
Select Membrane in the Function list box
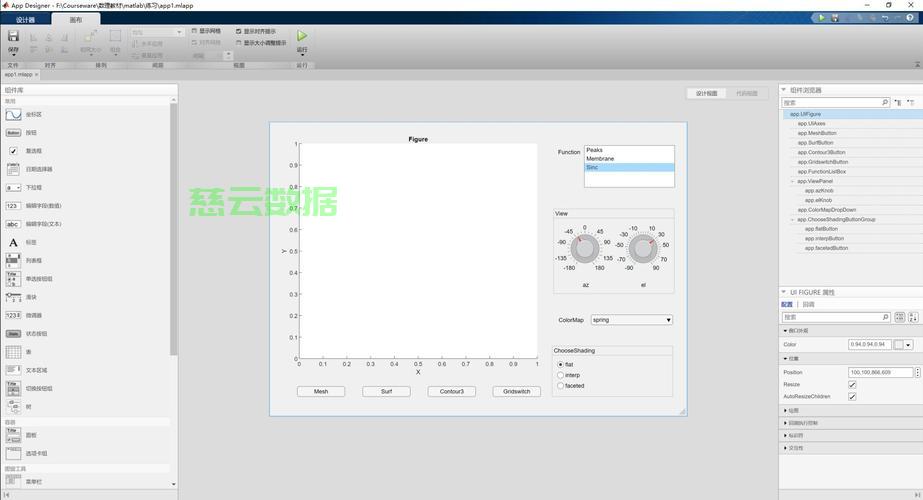tap(629, 158)
